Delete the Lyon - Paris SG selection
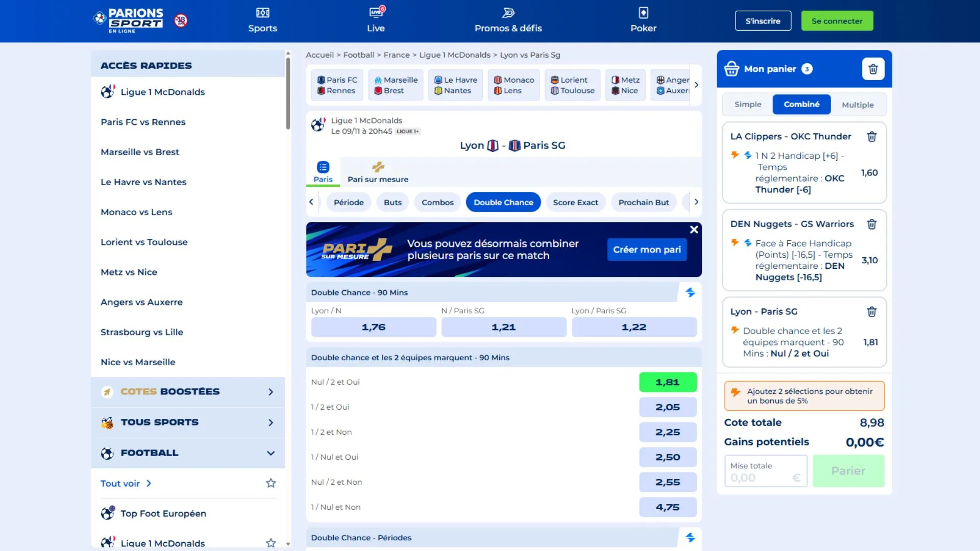This screenshot has width=980, height=551. click(871, 312)
